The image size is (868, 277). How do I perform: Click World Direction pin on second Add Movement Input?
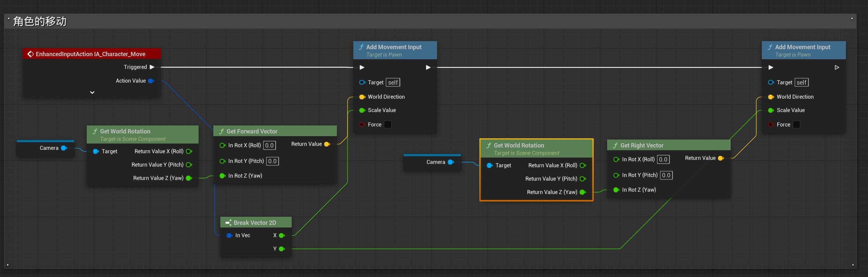coord(771,97)
